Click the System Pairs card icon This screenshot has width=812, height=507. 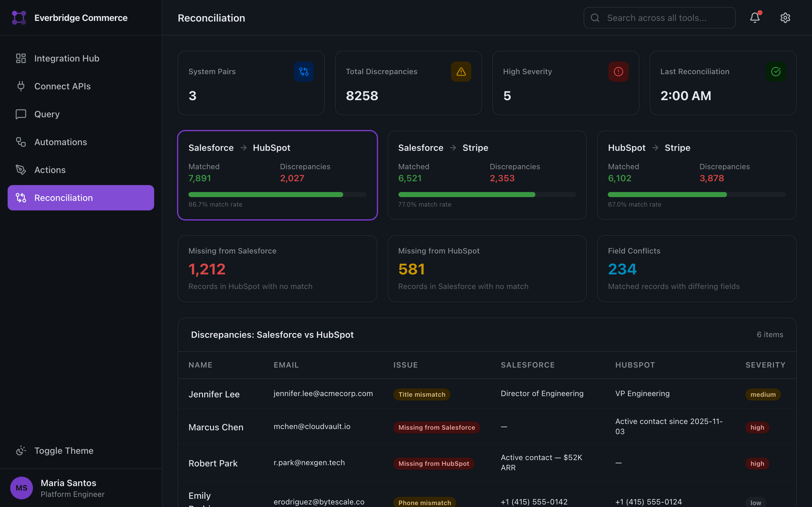click(x=304, y=71)
